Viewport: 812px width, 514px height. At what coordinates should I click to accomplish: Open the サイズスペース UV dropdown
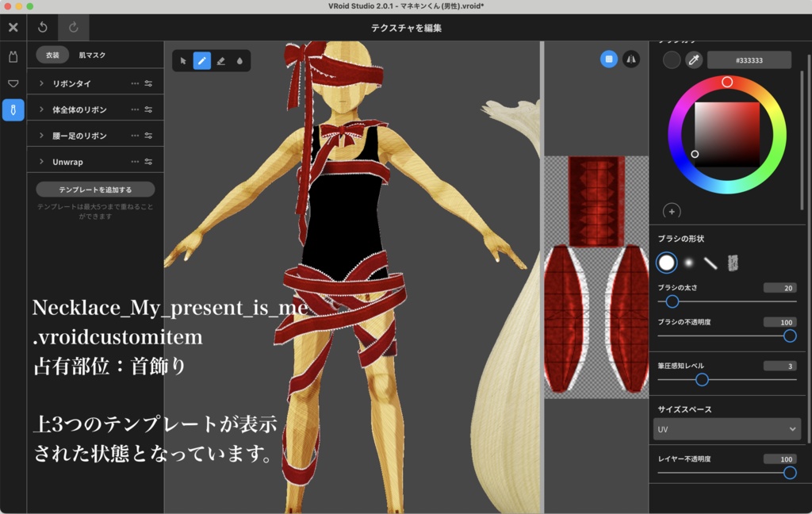(x=726, y=428)
